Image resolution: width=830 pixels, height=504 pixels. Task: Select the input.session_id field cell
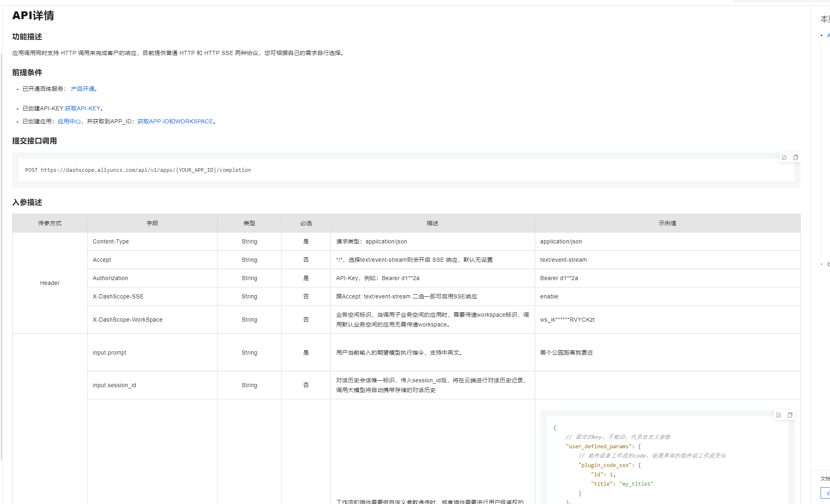pyautogui.click(x=152, y=385)
